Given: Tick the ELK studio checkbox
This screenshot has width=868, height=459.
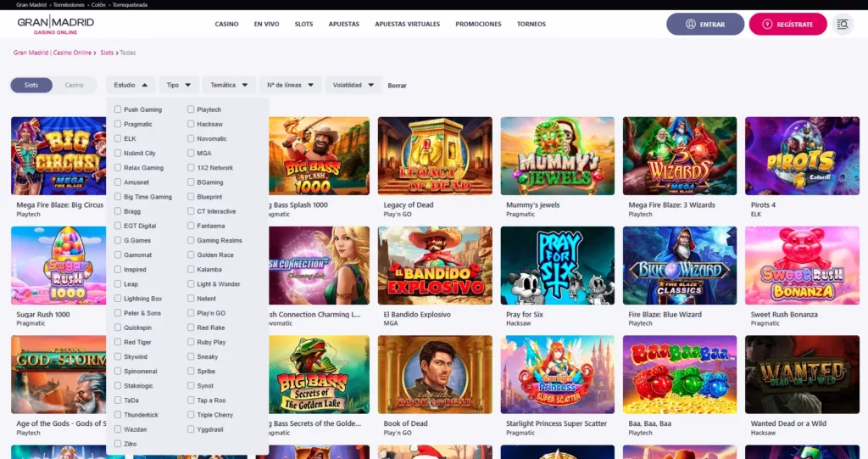Looking at the screenshot, I should 117,138.
